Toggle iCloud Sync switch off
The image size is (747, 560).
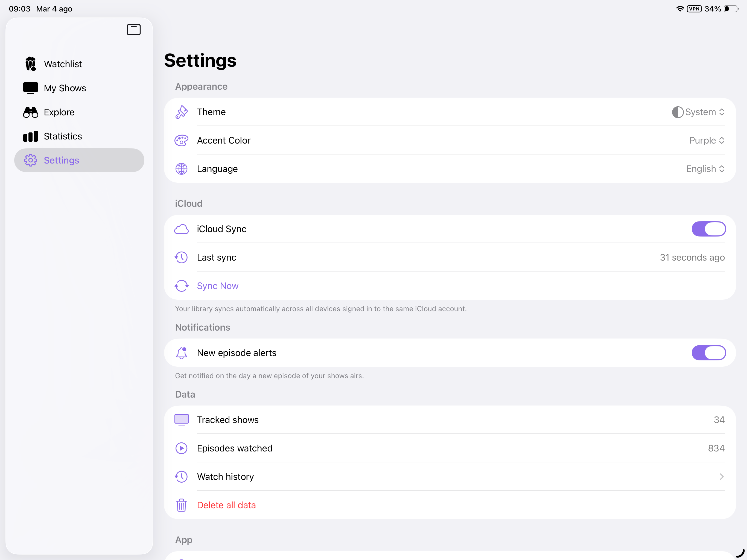coord(708,229)
